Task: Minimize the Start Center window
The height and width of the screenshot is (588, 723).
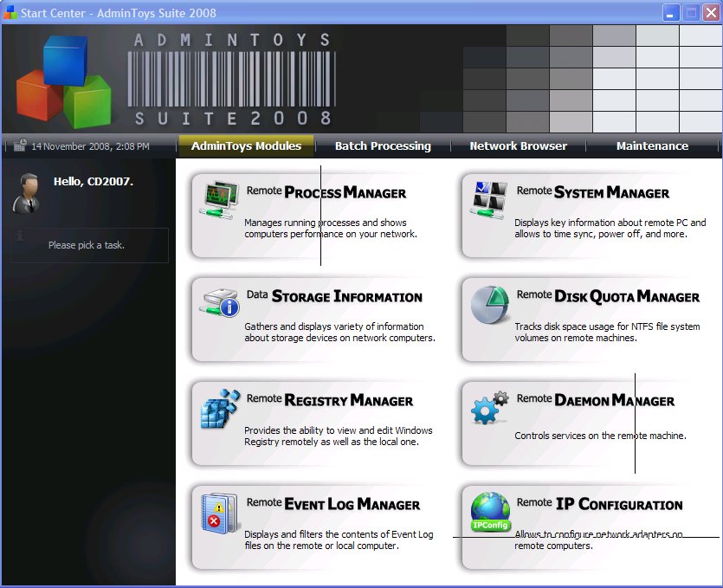Action: tap(671, 12)
